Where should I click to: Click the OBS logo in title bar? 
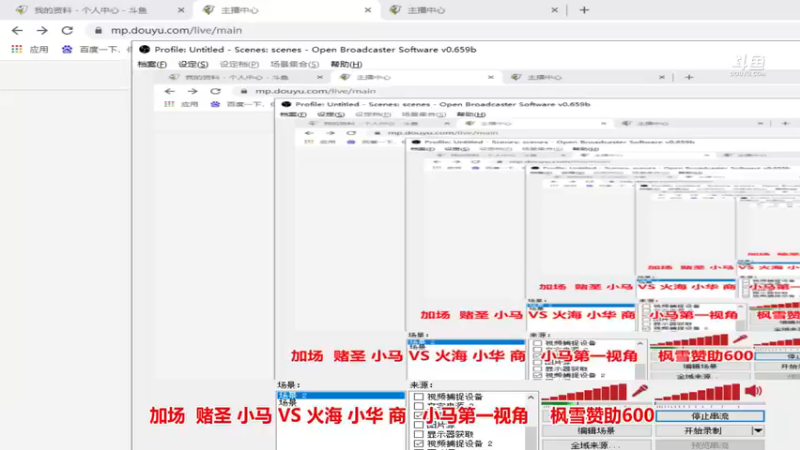tap(144, 49)
